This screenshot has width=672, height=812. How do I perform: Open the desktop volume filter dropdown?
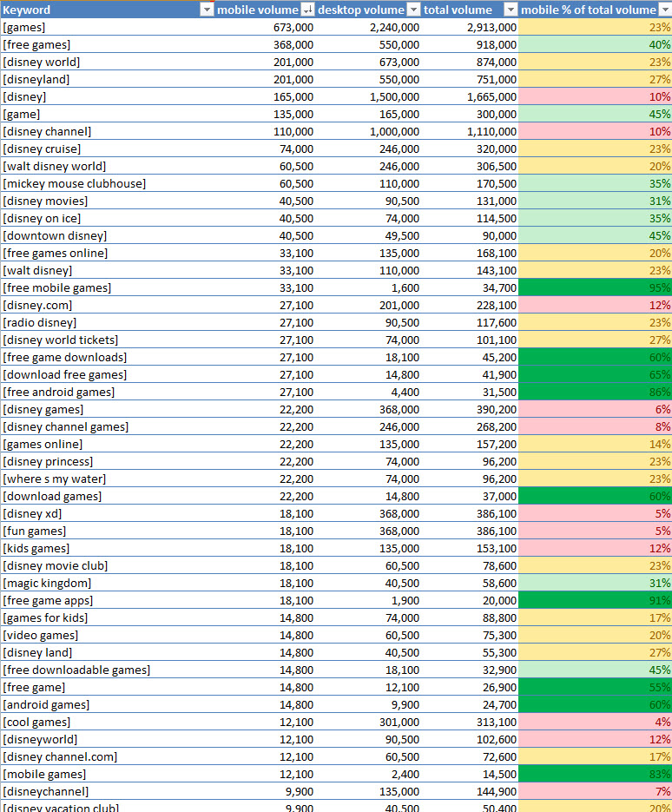413,10
